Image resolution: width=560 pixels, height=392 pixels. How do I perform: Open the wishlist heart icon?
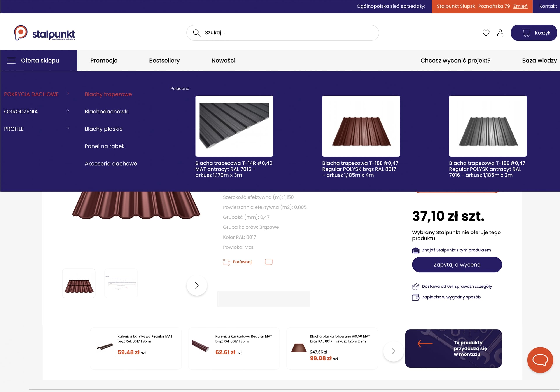[486, 33]
